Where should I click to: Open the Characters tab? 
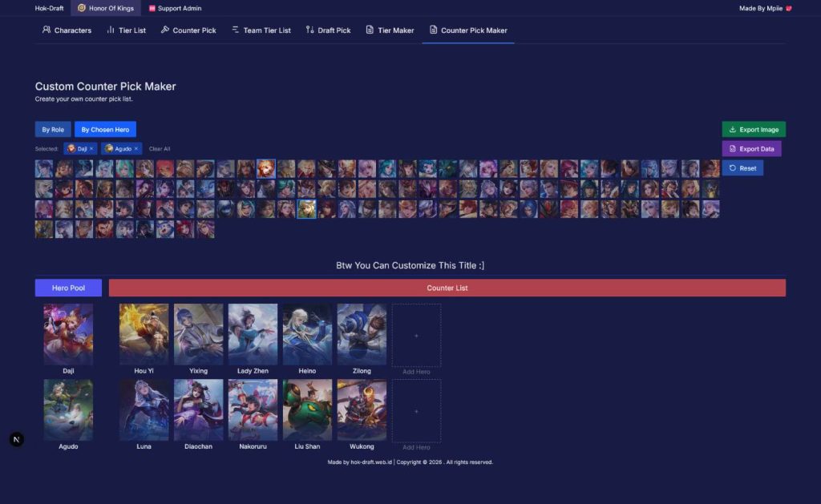67,30
